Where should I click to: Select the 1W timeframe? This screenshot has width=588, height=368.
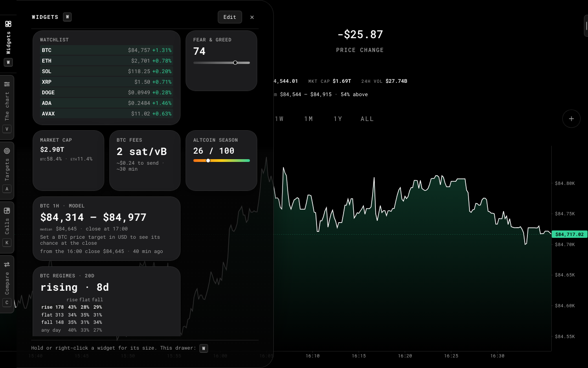[279, 119]
